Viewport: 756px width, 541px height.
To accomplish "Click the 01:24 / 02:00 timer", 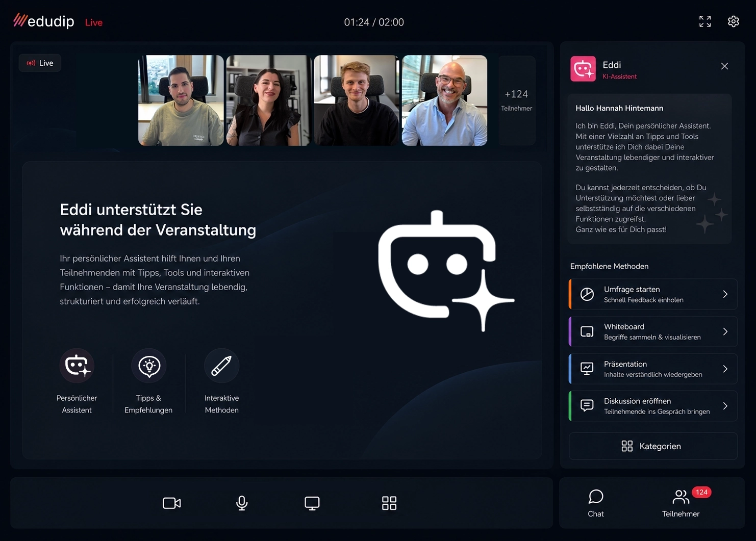I will tap(374, 22).
